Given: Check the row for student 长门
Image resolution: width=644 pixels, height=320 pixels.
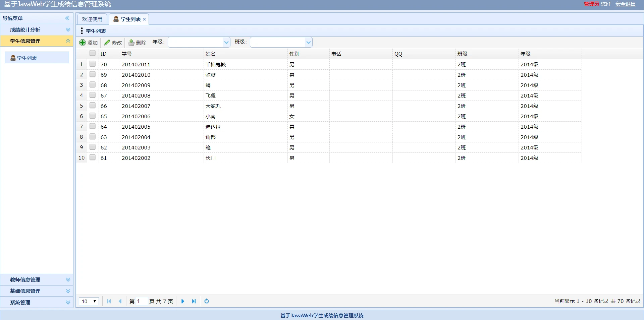Looking at the screenshot, I should pos(93,157).
